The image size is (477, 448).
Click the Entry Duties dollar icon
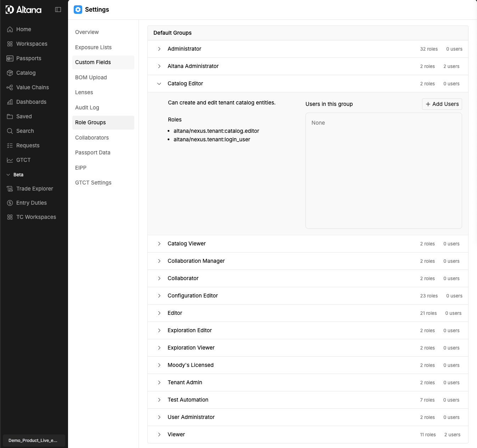pos(10,203)
